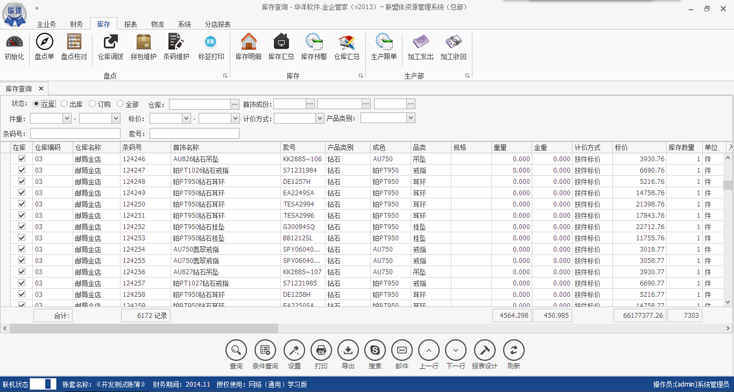The height and width of the screenshot is (392, 734).
Task: Open the 盘点单 stocktake sheet
Action: click(x=44, y=47)
